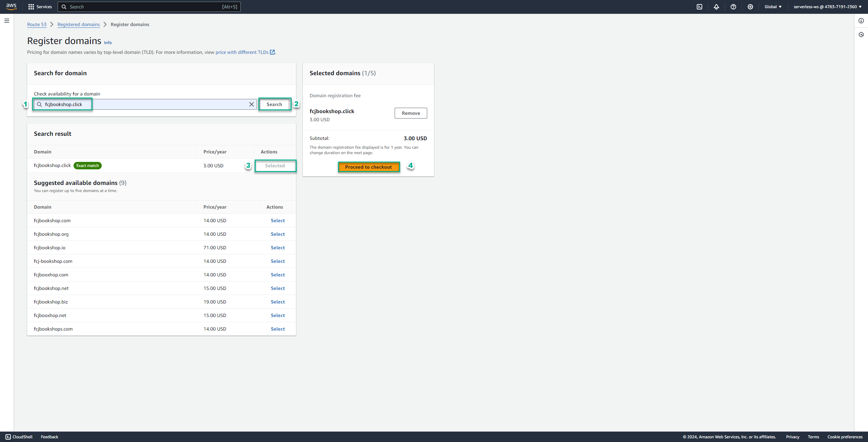Go to Route 53 breadcrumb
The height and width of the screenshot is (442, 868).
tap(37, 24)
